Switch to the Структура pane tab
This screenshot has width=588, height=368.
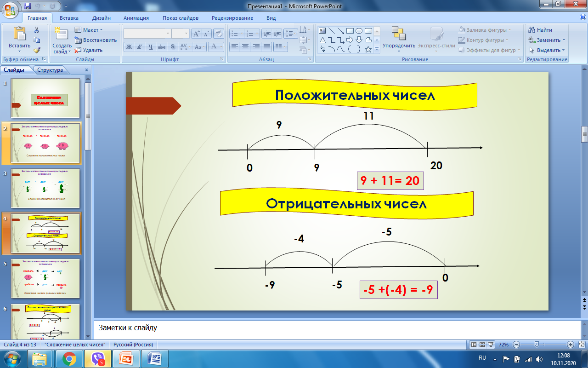[x=50, y=70]
